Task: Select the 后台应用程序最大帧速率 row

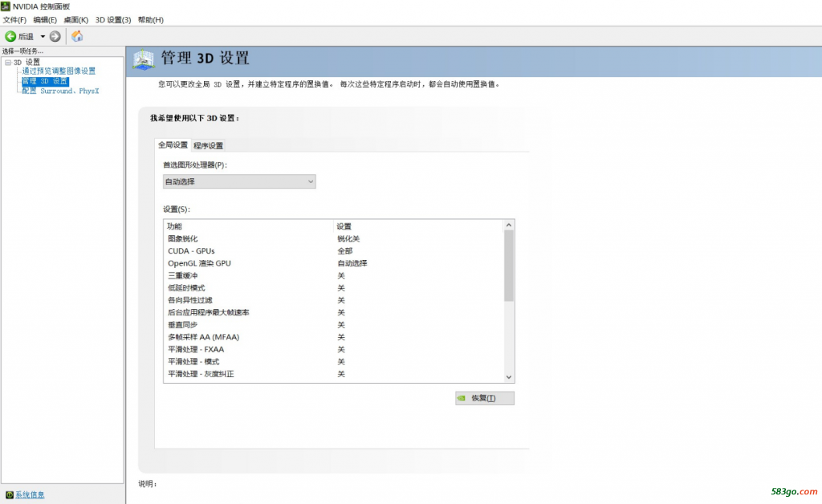Action: pos(333,313)
